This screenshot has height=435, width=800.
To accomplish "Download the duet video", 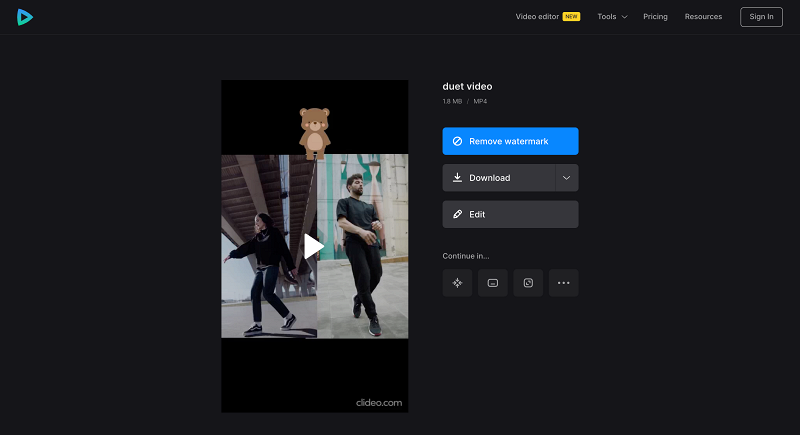I will point(498,178).
